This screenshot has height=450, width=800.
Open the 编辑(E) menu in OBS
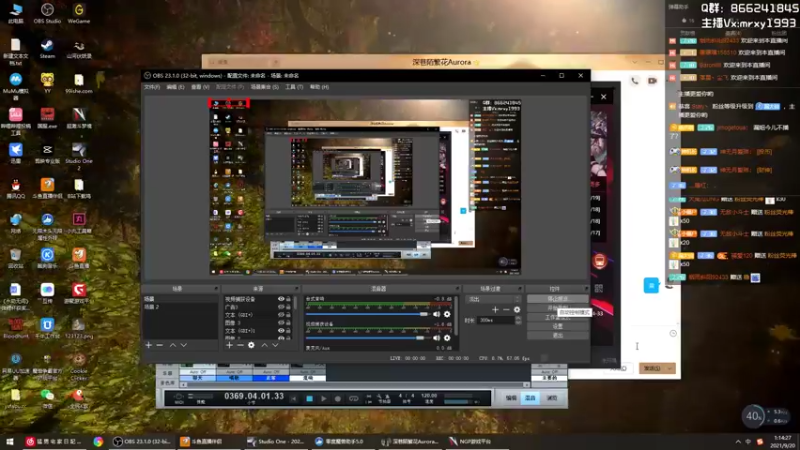click(176, 87)
